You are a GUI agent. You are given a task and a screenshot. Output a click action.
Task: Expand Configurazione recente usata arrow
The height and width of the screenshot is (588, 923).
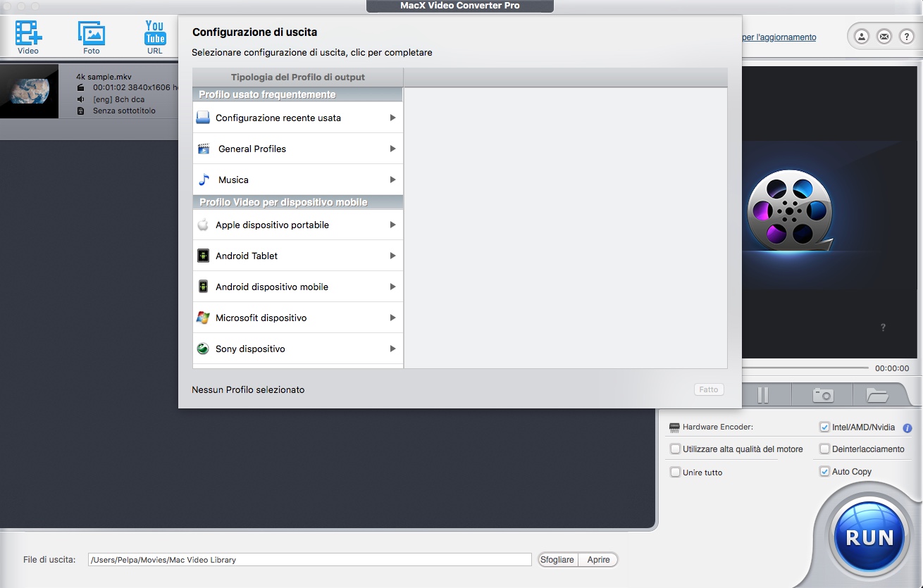pos(392,118)
